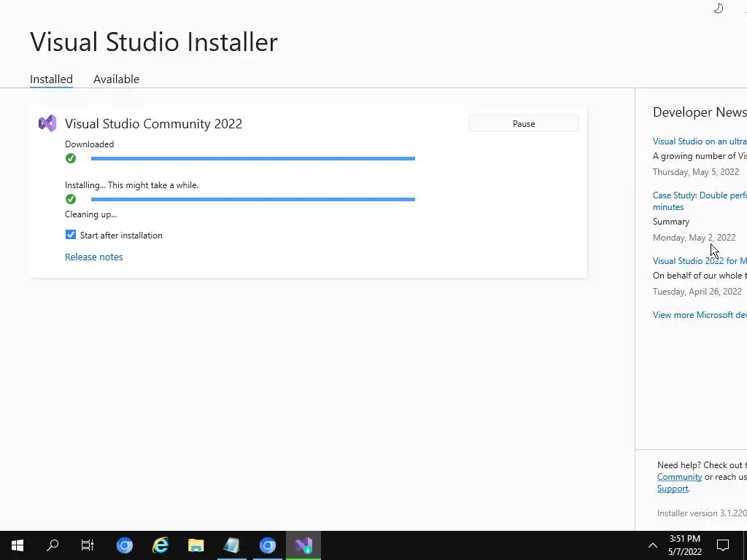747x560 pixels.
Task: Click the Visual Studio Community 2022 logo icon
Action: pos(47,123)
